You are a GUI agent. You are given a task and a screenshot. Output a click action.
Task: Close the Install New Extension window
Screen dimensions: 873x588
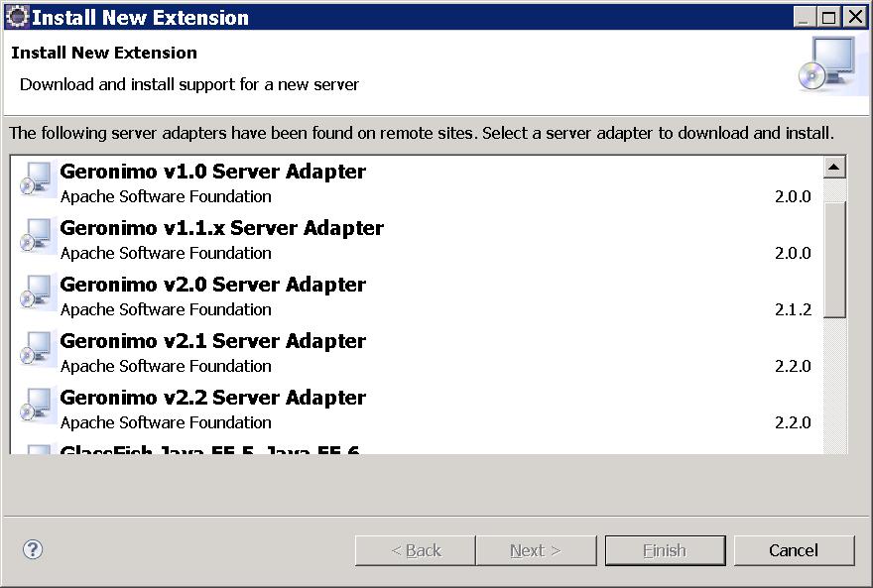[x=855, y=17]
